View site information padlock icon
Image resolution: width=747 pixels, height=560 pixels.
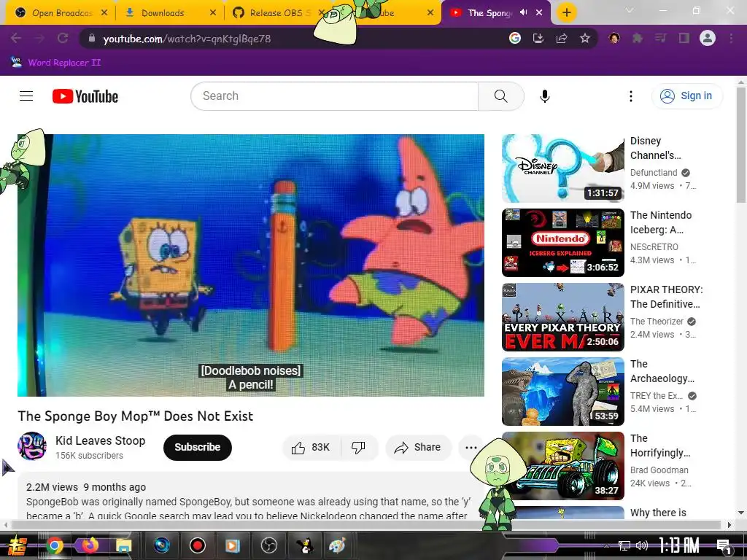click(x=92, y=38)
